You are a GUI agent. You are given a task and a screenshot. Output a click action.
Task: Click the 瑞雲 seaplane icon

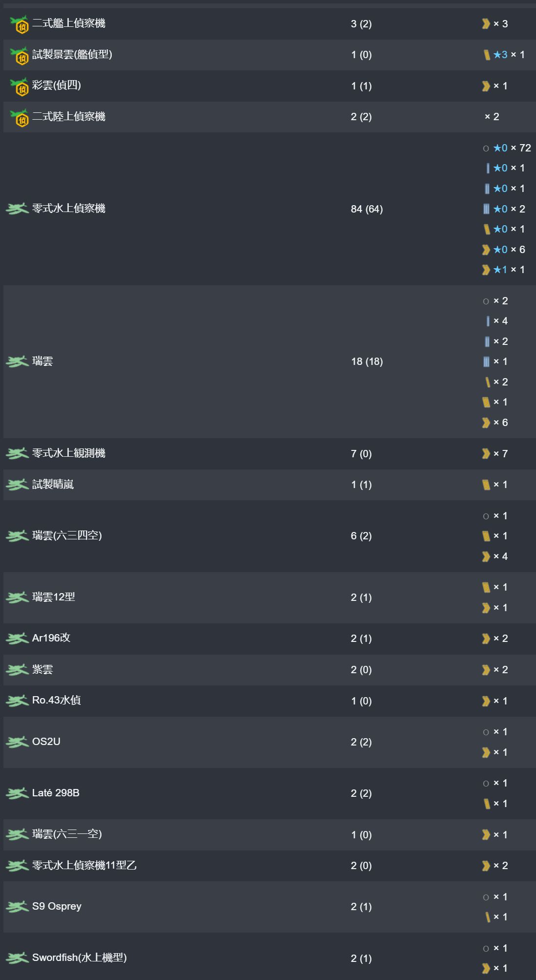tap(17, 362)
